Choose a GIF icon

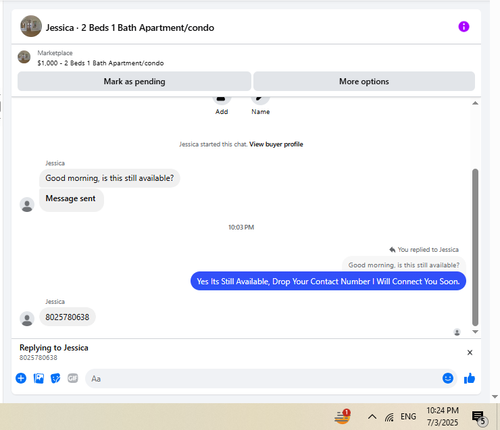click(73, 378)
